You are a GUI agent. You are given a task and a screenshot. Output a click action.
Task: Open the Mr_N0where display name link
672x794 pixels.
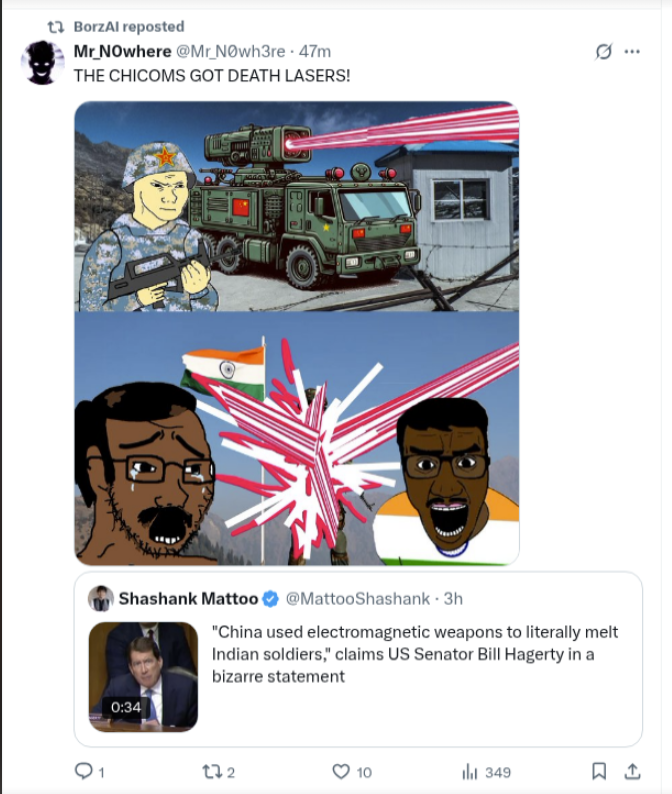click(123, 51)
